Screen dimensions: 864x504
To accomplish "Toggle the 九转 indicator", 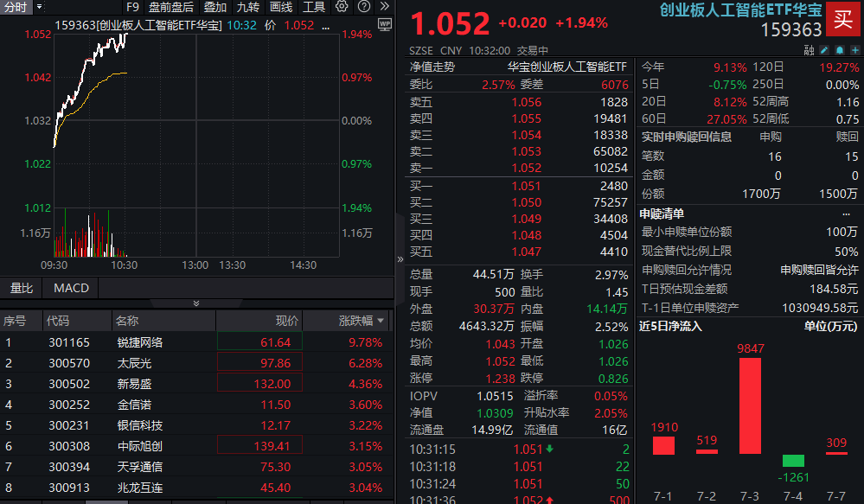I will [x=247, y=7].
